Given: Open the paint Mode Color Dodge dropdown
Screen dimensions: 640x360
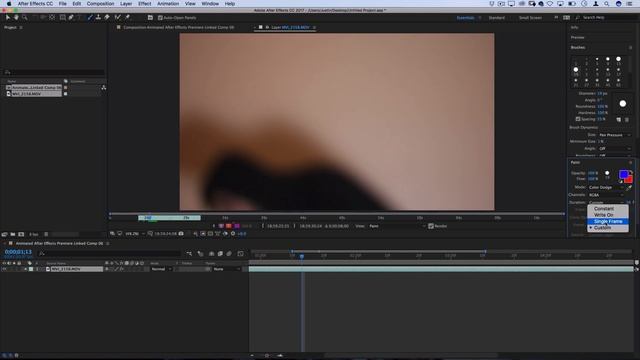Looking at the screenshot, I should pyautogui.click(x=606, y=187).
